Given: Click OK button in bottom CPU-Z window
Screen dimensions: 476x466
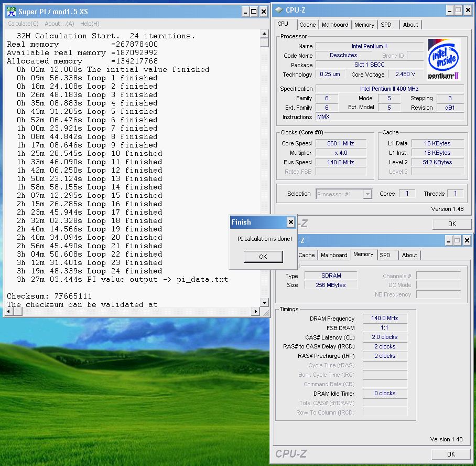Looking at the screenshot, I should click(451, 454).
